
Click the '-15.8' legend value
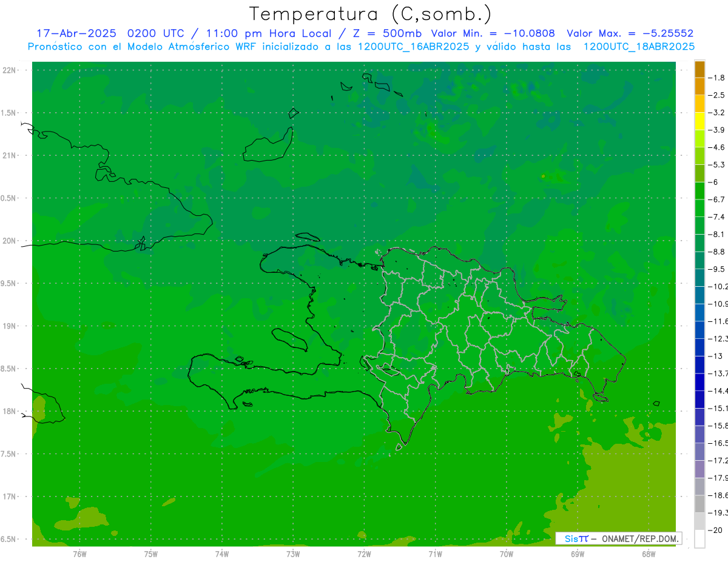pos(718,426)
